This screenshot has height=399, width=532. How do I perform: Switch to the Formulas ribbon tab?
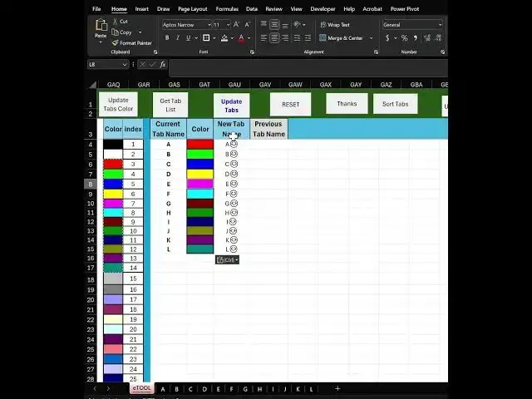227,9
